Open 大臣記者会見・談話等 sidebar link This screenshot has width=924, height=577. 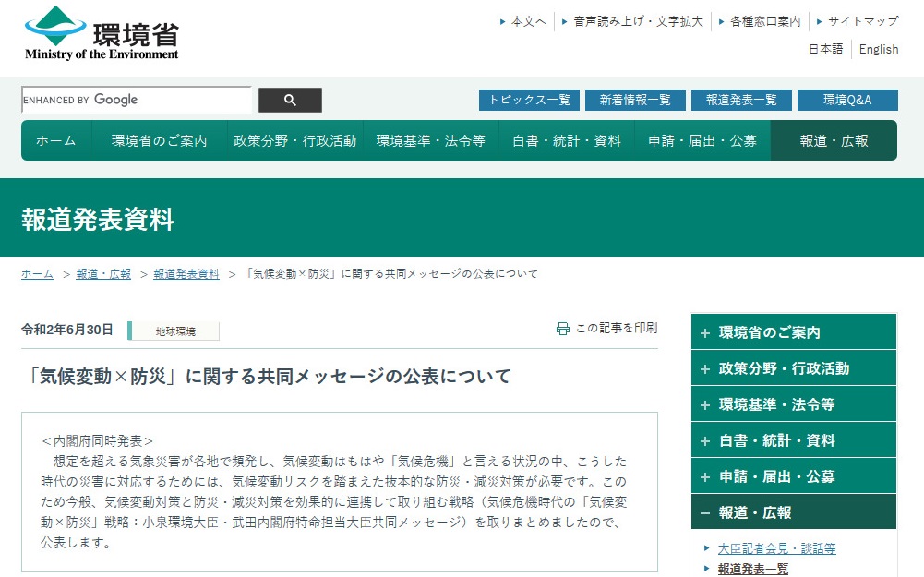click(776, 548)
